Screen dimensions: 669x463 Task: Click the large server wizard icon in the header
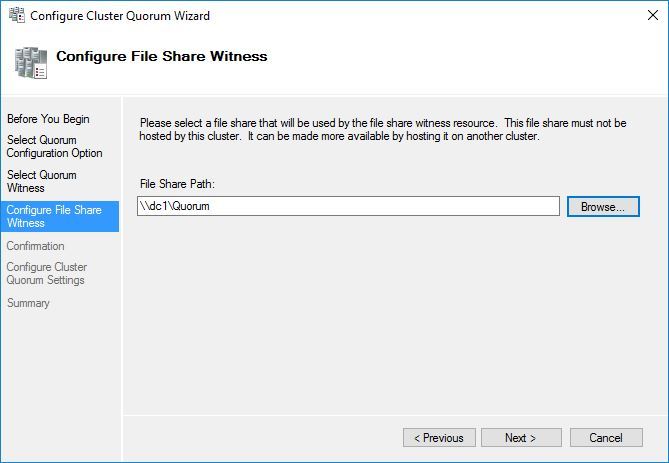coord(31,62)
